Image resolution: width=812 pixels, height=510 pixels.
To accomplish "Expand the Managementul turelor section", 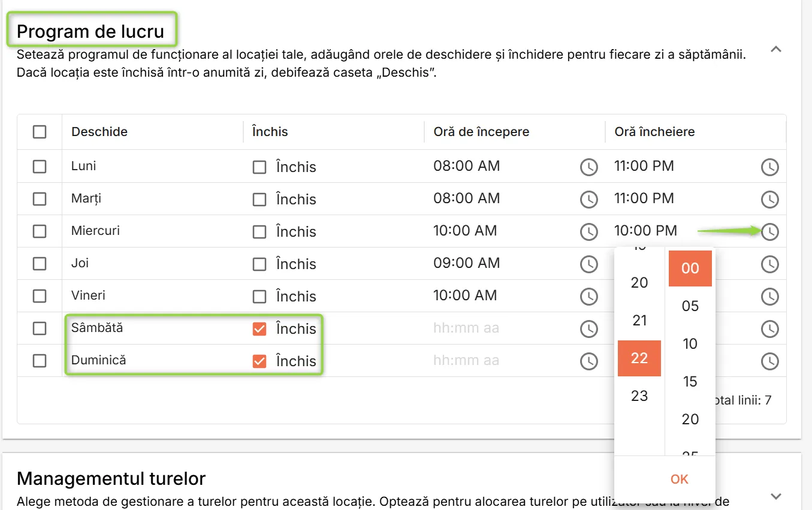I will [776, 496].
